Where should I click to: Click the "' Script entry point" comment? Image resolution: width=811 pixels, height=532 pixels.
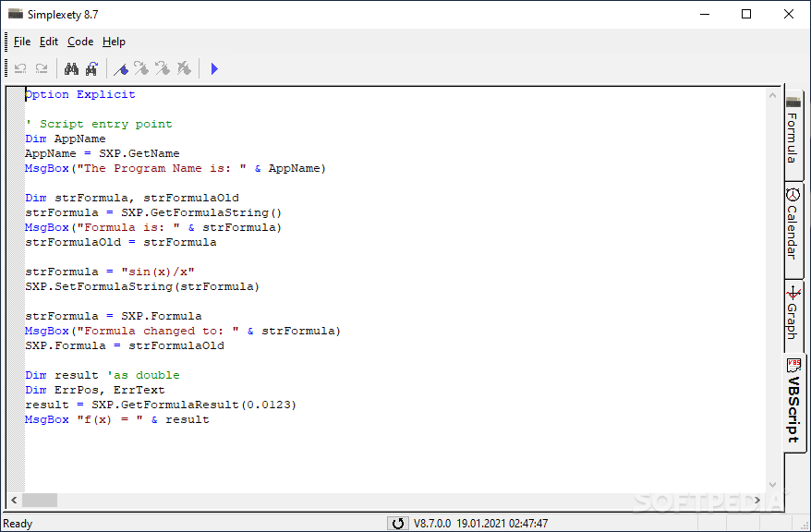99,124
